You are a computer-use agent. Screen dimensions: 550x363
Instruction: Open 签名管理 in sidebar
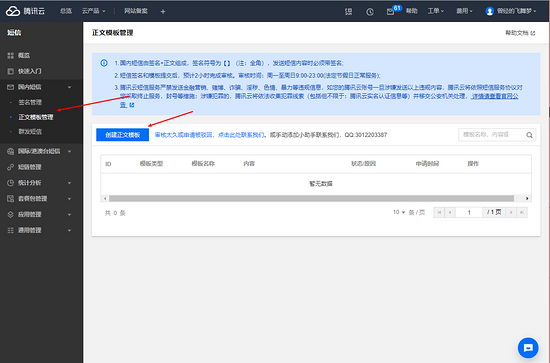[x=30, y=102]
